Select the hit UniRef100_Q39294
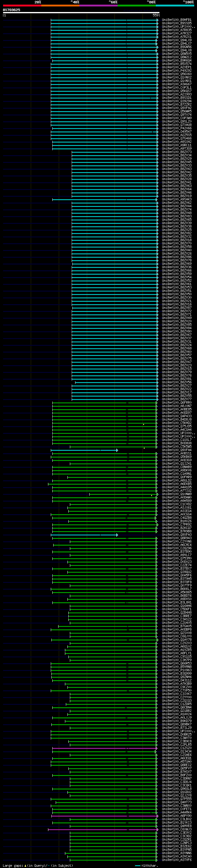The image size is (197, 868). (x=176, y=101)
